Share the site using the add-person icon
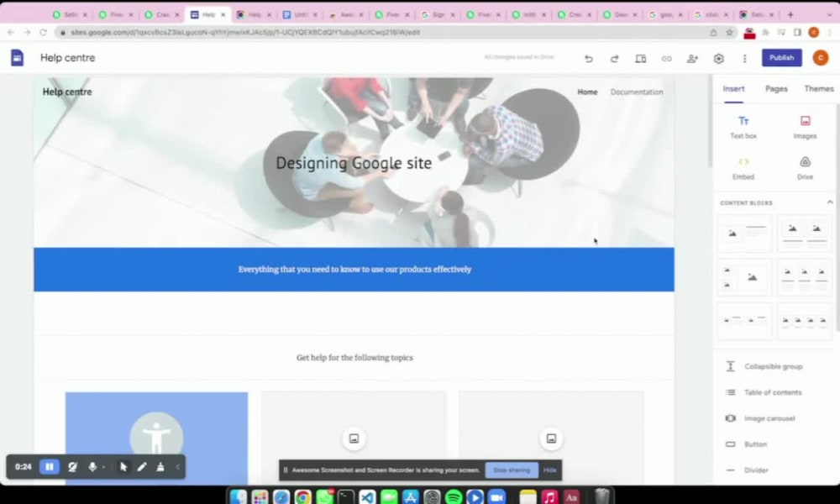Image resolution: width=840 pixels, height=504 pixels. [692, 58]
